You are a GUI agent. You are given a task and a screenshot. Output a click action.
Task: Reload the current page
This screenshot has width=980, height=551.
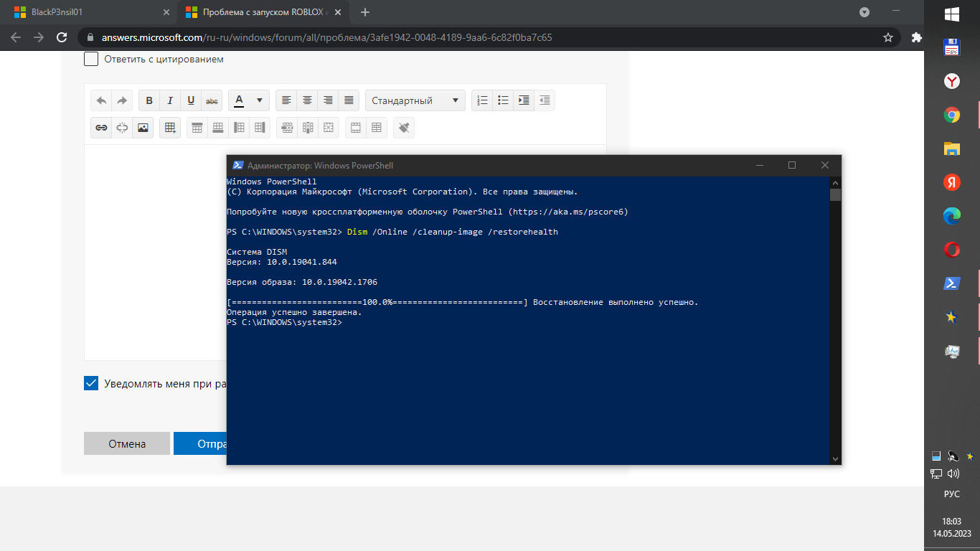pyautogui.click(x=62, y=37)
